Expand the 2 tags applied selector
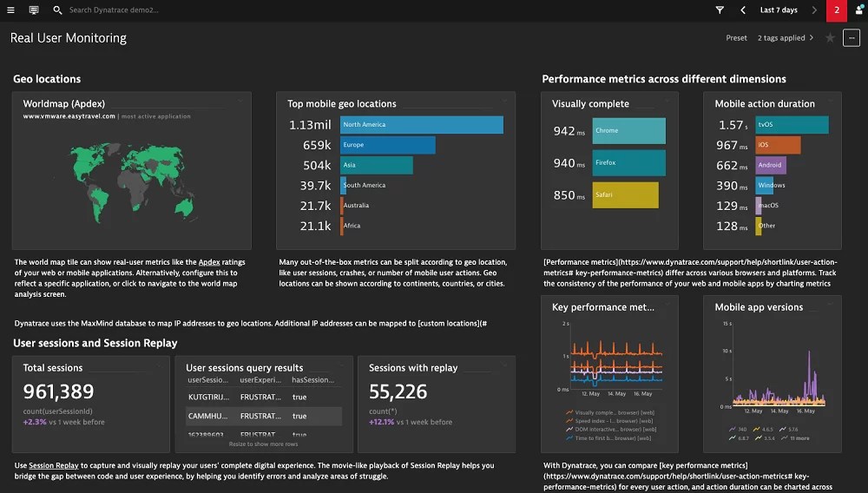The image size is (868, 493). [x=785, y=37]
